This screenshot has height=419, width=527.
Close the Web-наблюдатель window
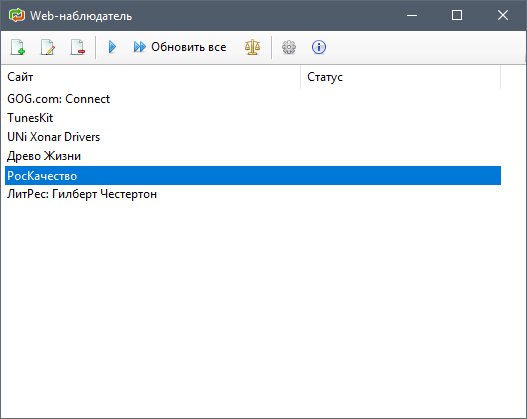click(503, 15)
